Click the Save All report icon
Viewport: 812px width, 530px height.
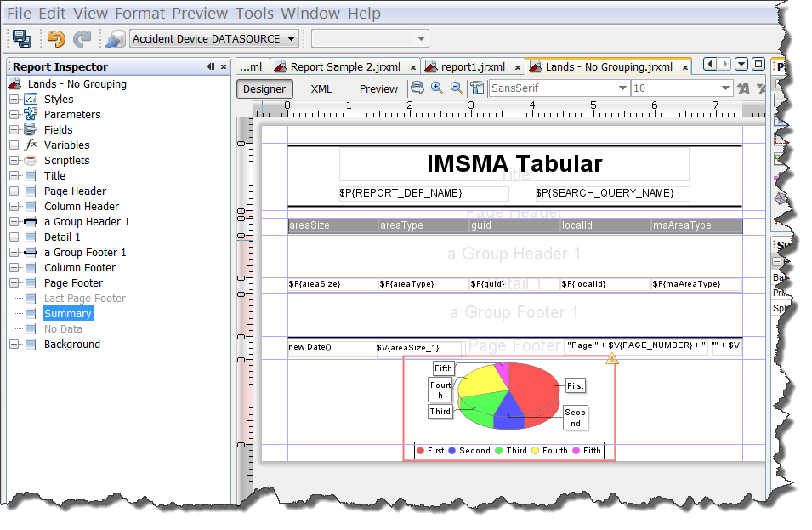click(x=22, y=38)
